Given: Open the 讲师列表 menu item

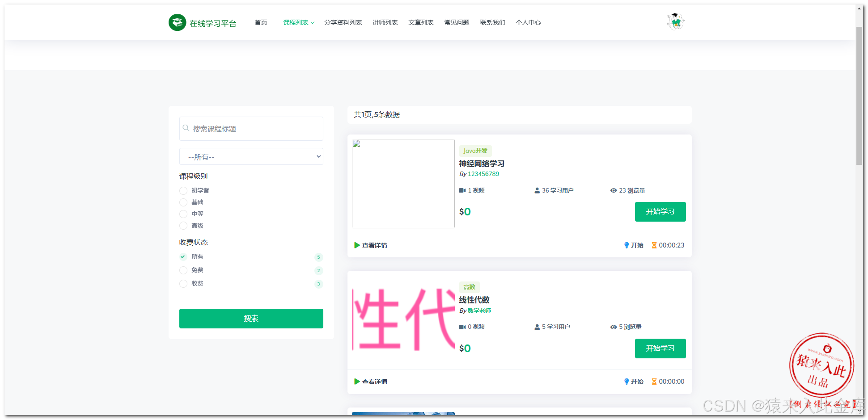Looking at the screenshot, I should [385, 22].
